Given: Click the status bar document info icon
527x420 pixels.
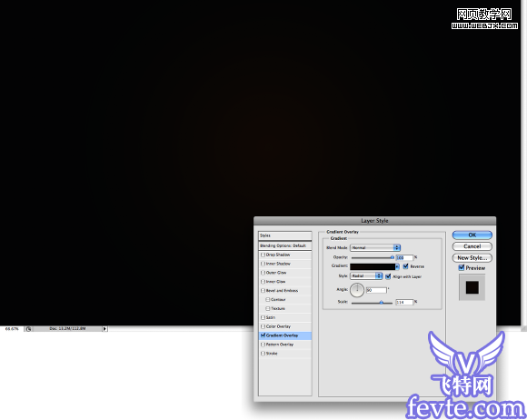Looking at the screenshot, I should pyautogui.click(x=28, y=329).
